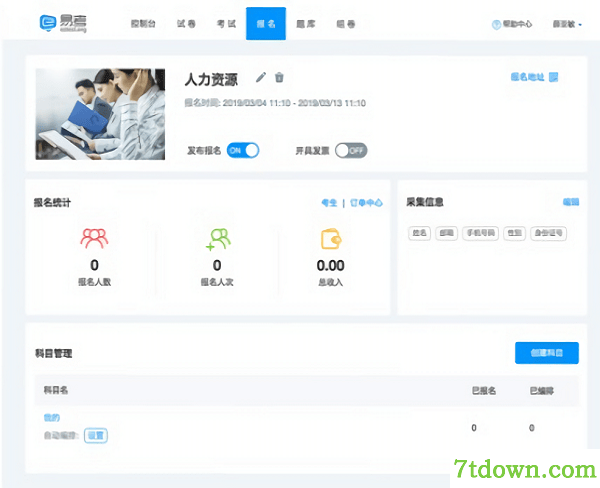Click the help center question mark icon
Screen dimensions: 600x488
(496, 24)
